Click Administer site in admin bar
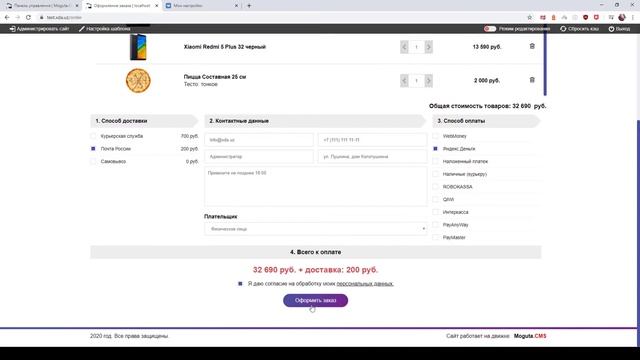This screenshot has width=640, height=360. (39, 29)
